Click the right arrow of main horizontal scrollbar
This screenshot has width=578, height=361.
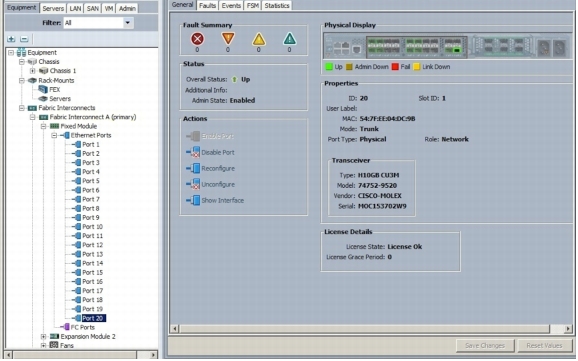point(568,329)
